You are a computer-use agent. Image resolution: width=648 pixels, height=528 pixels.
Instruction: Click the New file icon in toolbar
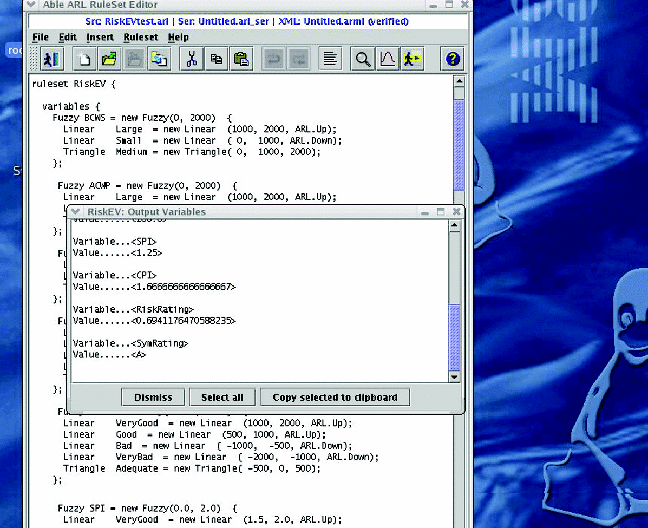coord(86,60)
